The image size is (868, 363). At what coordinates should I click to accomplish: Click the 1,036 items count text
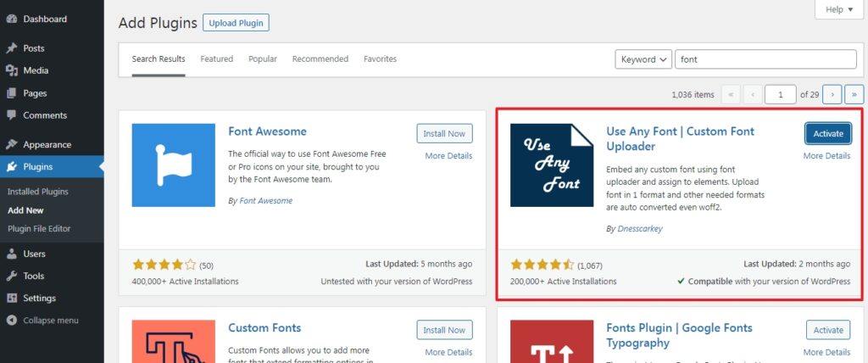693,95
